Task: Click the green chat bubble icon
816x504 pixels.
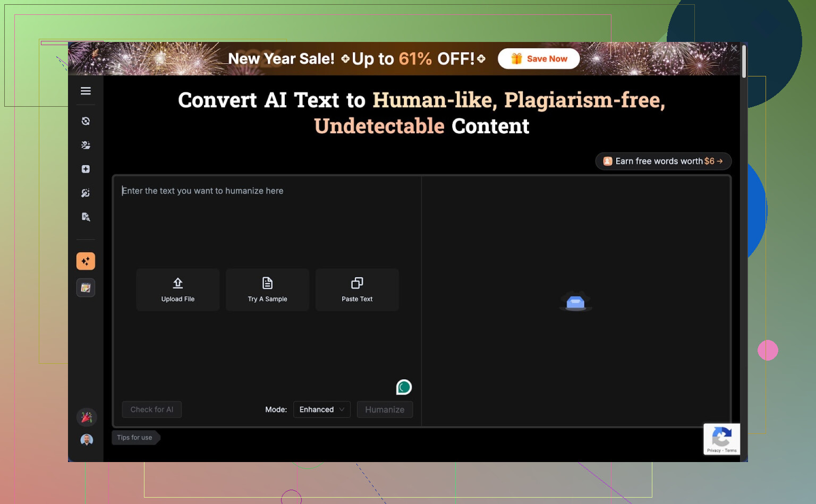Action: 404,387
